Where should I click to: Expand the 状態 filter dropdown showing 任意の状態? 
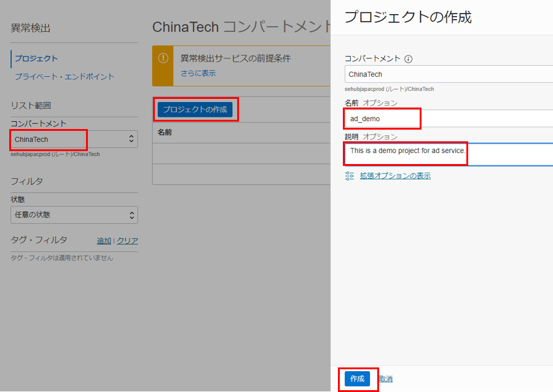coord(74,215)
